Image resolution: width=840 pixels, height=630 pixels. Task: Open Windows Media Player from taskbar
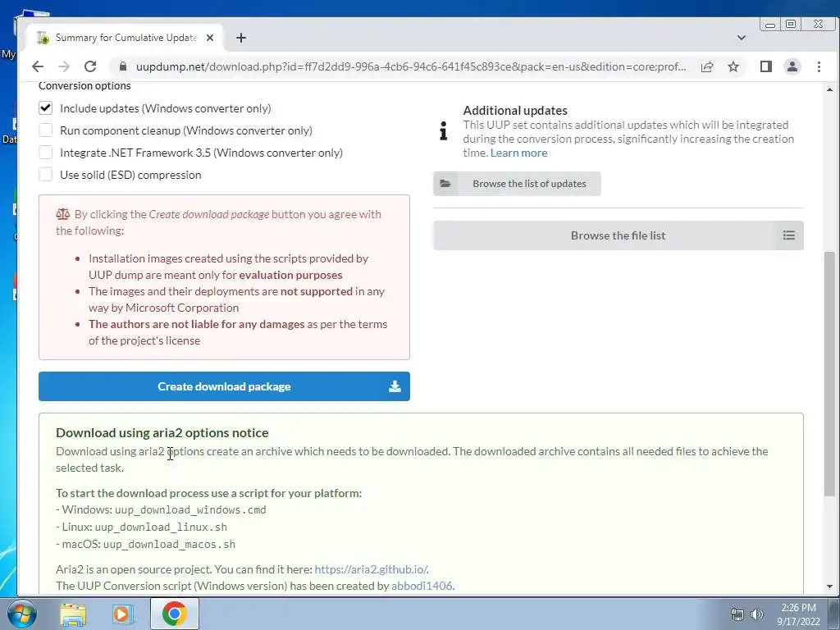click(123, 614)
